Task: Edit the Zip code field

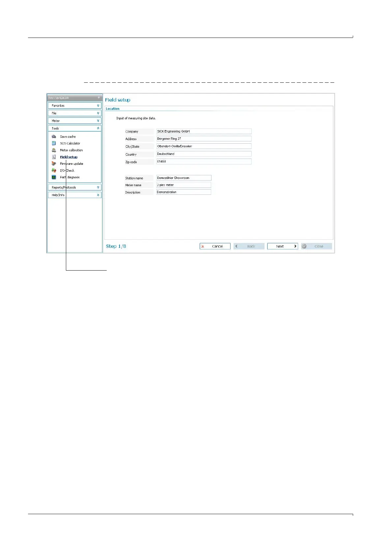Action: [204, 161]
